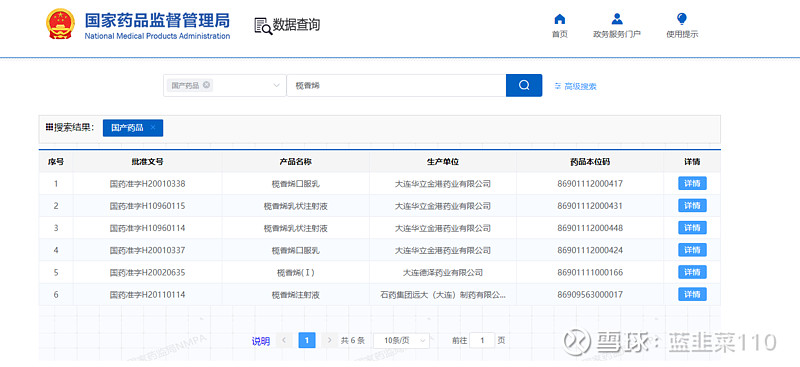Click the 高级搜索 filter icon link
The height and width of the screenshot is (367, 800).
tap(576, 86)
